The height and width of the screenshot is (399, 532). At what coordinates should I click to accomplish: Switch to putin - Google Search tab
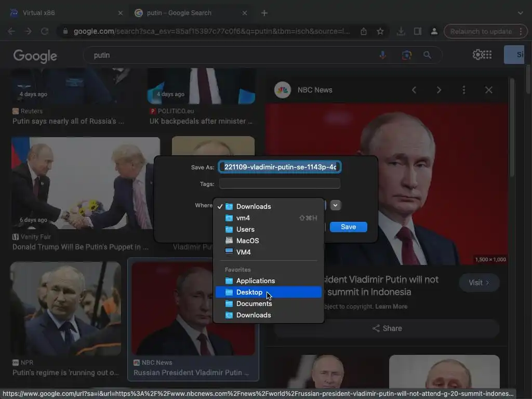(190, 13)
